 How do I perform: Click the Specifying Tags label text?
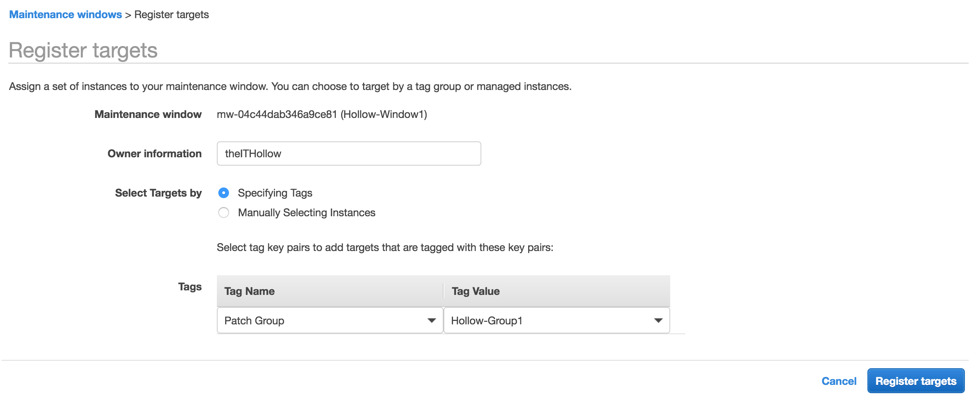click(x=275, y=193)
